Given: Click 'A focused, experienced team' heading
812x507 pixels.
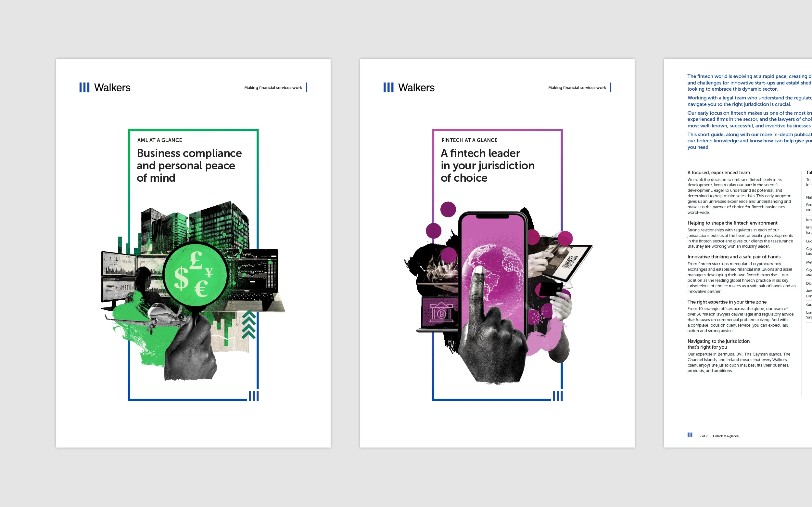Looking at the screenshot, I should (x=718, y=172).
